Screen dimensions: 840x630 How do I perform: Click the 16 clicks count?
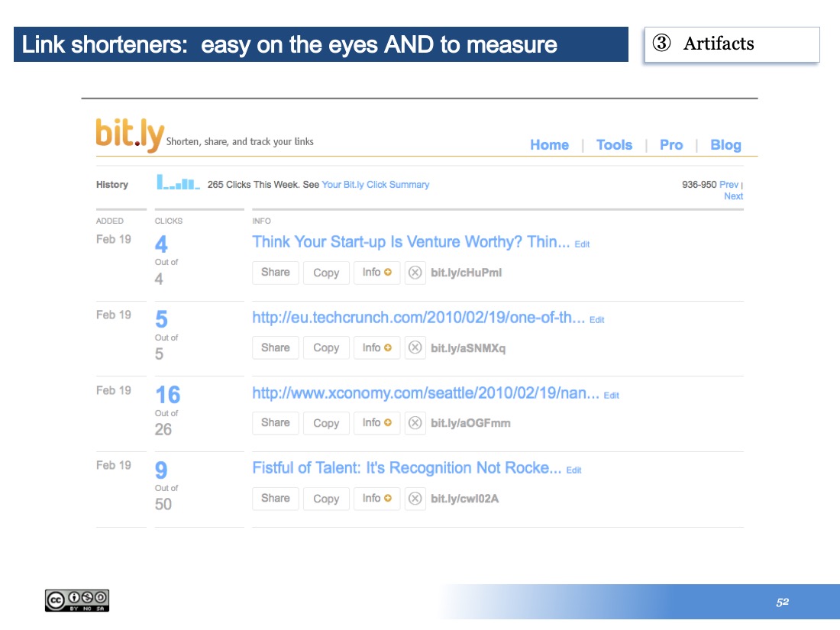coord(168,395)
